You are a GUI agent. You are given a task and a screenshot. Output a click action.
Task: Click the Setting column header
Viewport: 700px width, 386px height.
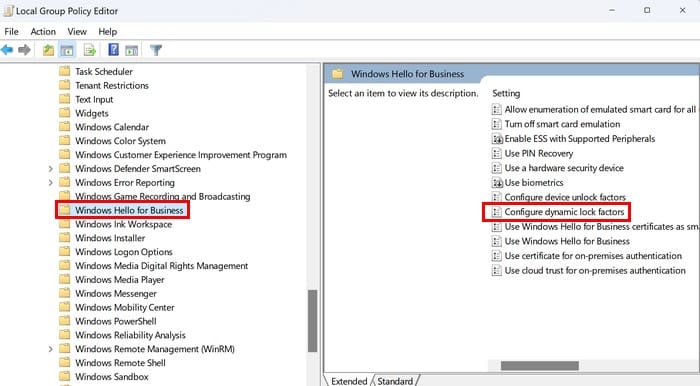(506, 93)
